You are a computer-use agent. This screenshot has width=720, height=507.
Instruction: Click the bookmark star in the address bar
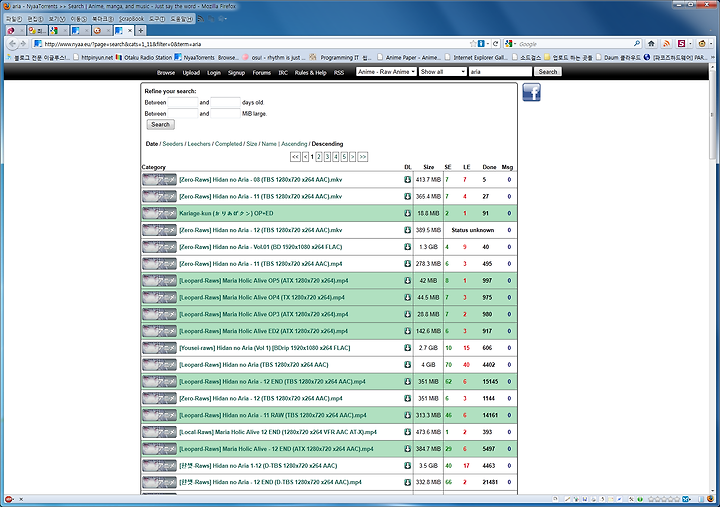(x=473, y=44)
